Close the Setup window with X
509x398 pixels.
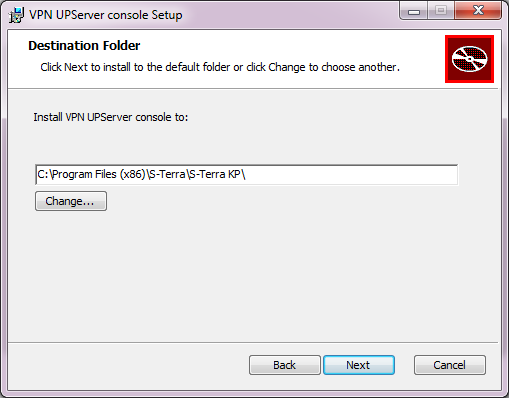(x=478, y=11)
